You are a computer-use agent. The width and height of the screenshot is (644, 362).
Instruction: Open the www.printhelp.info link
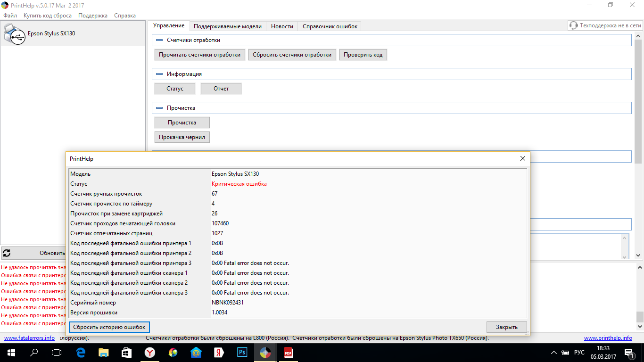point(608,338)
